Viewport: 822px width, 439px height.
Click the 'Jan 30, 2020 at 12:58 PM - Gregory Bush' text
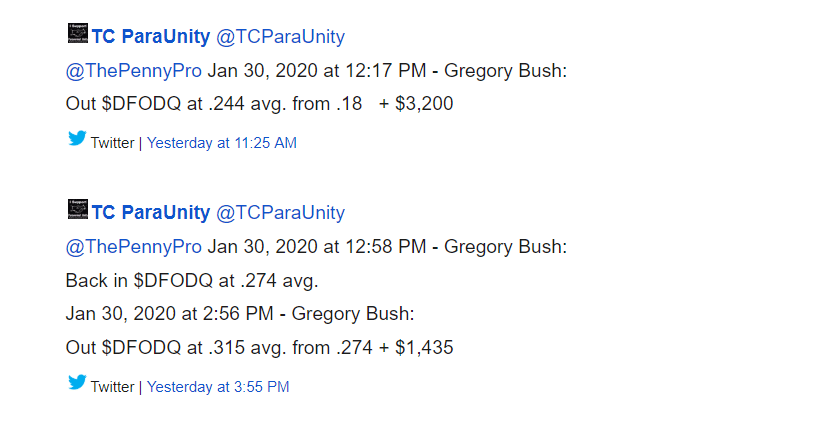pos(387,247)
